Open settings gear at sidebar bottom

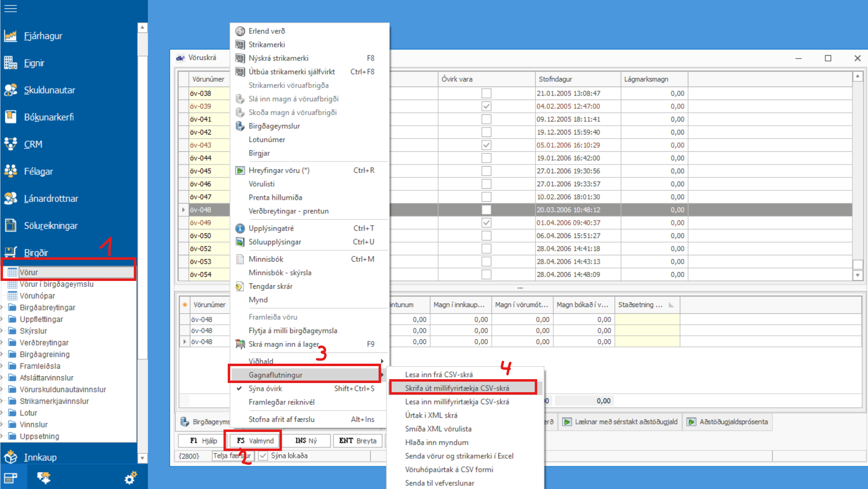(130, 478)
